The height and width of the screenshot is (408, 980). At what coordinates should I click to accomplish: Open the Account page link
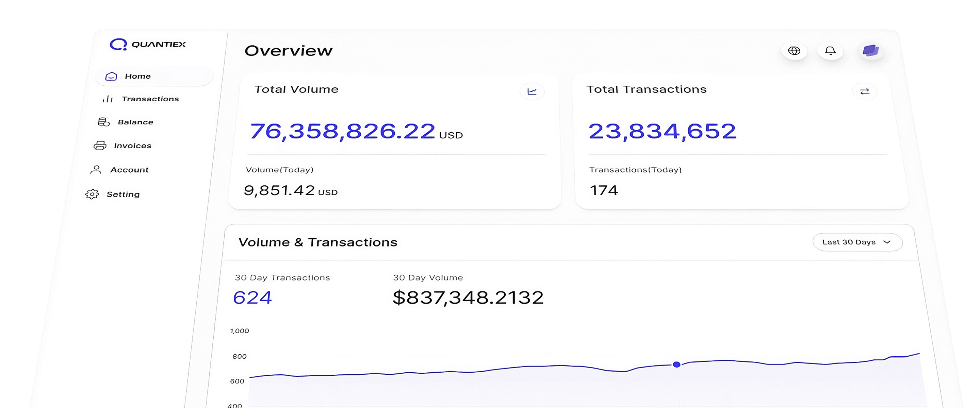tap(129, 170)
